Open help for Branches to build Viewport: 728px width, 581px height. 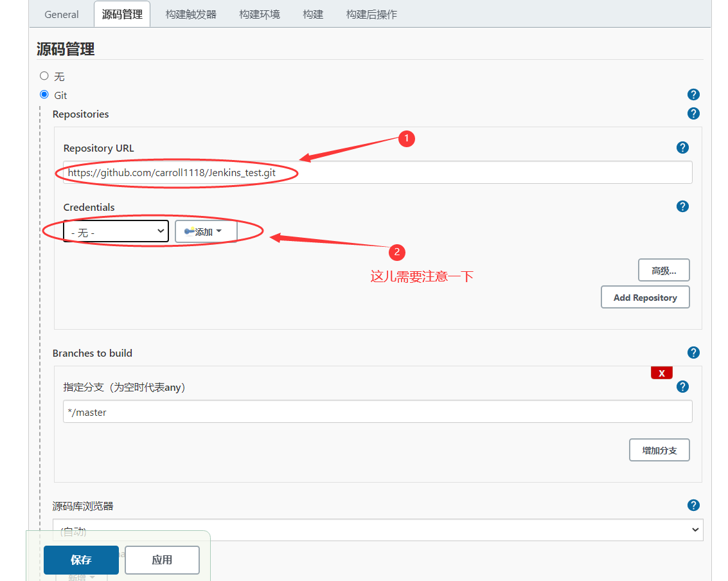click(693, 352)
